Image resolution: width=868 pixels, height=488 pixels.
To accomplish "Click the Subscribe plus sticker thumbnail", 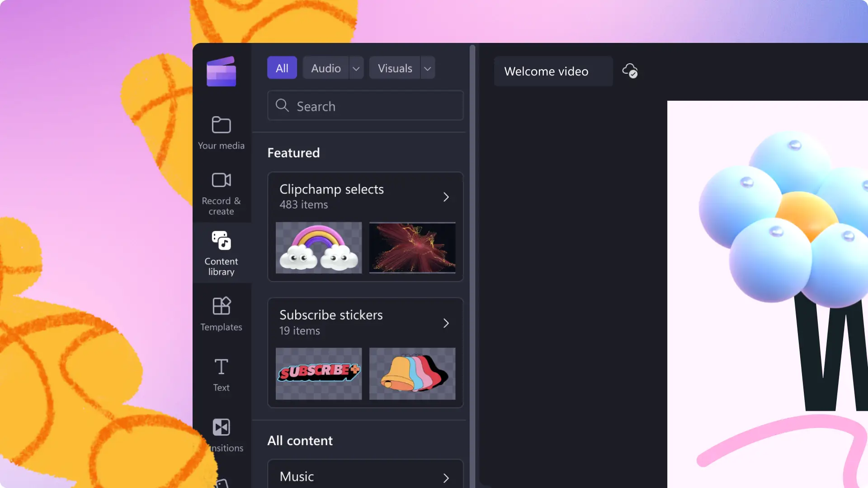I will (x=318, y=373).
